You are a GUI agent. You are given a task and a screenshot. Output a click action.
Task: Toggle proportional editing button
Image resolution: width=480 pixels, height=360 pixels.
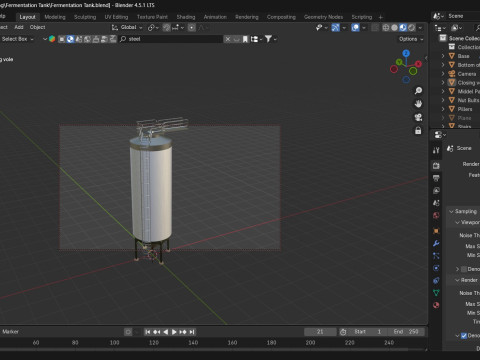[x=192, y=28]
